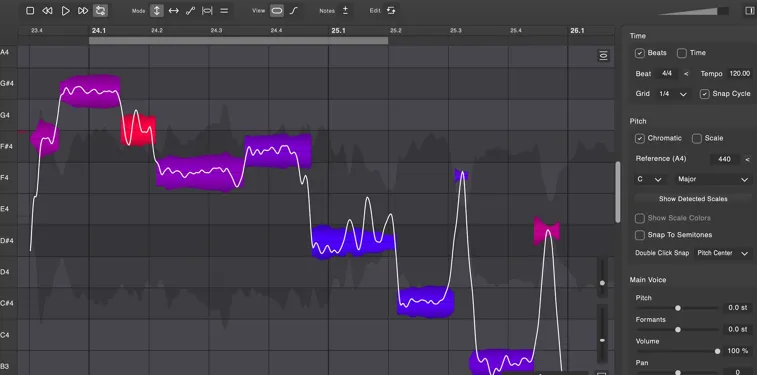Viewport: 757px width, 375px height.
Task: Click the 24.1 bar marker in ruler
Action: [98, 30]
